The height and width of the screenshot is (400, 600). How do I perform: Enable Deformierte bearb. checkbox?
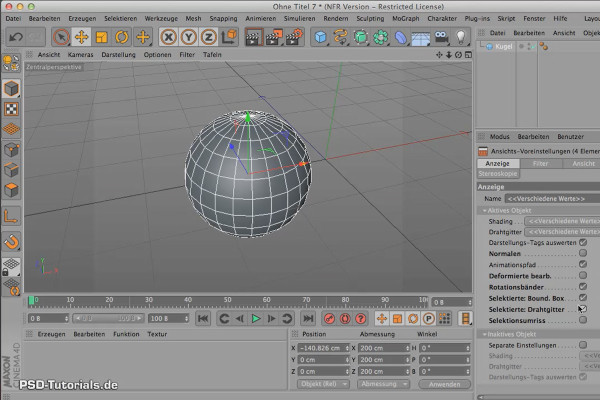pos(583,275)
